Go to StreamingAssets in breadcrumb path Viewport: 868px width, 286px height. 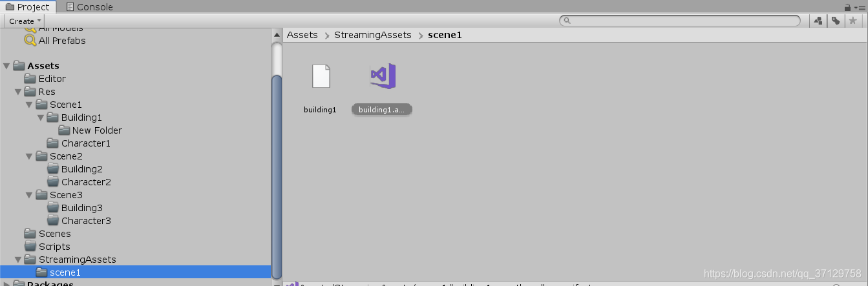click(x=373, y=35)
